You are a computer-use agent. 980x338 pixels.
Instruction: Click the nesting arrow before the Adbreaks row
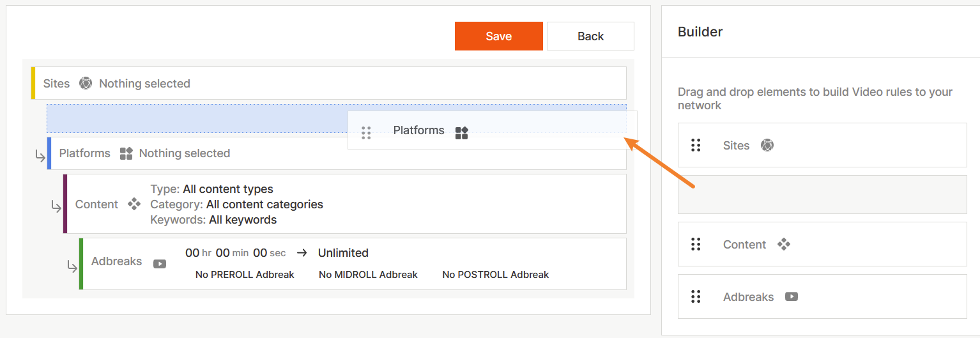pos(72,266)
